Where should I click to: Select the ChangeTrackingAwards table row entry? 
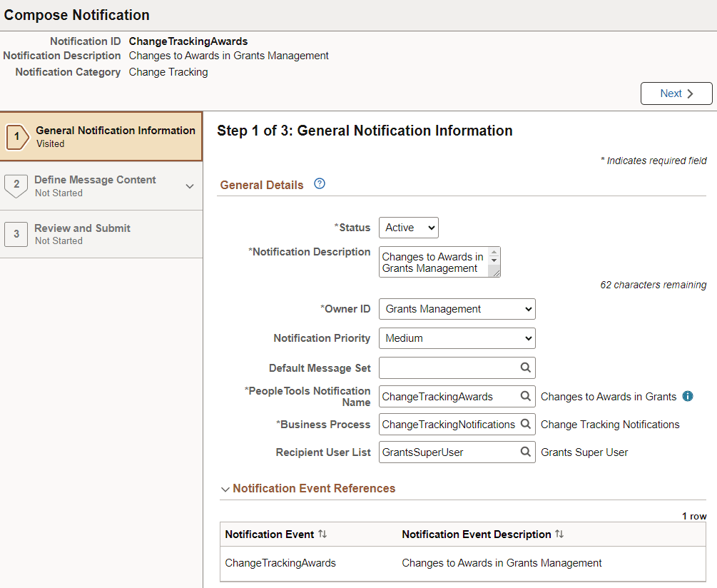point(280,563)
